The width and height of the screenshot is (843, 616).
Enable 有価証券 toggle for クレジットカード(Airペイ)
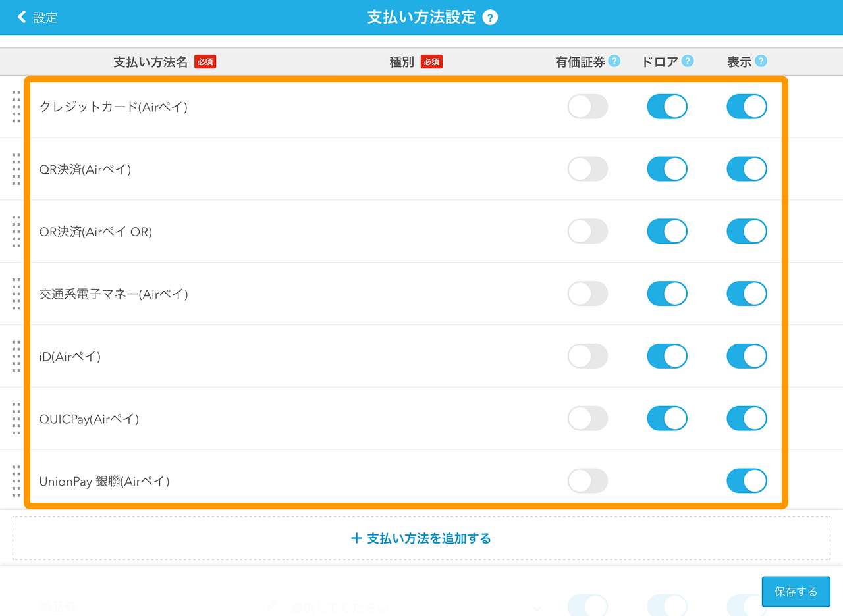(x=587, y=107)
